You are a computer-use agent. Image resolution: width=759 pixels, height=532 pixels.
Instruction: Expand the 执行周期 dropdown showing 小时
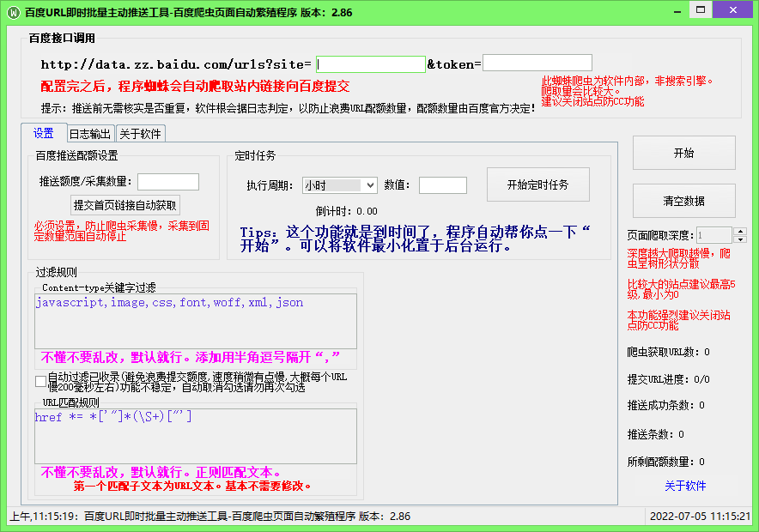pos(339,185)
